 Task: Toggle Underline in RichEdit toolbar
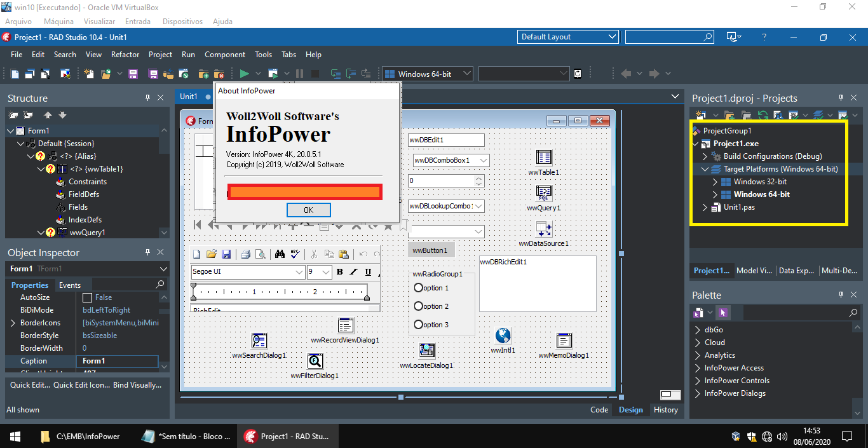368,272
